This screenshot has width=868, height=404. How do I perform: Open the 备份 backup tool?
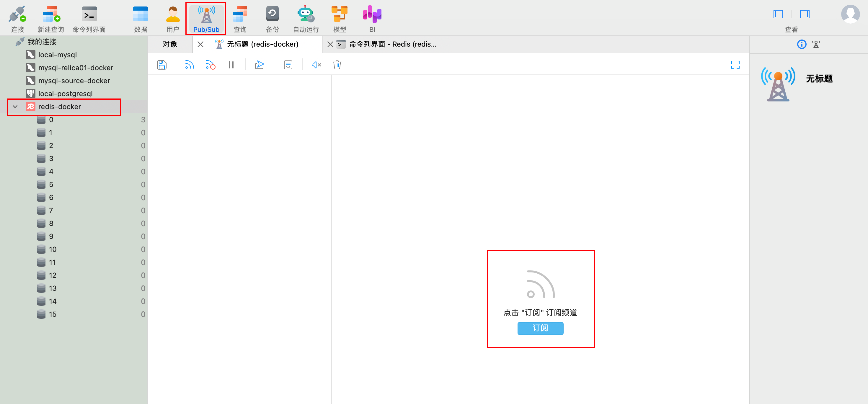(272, 19)
